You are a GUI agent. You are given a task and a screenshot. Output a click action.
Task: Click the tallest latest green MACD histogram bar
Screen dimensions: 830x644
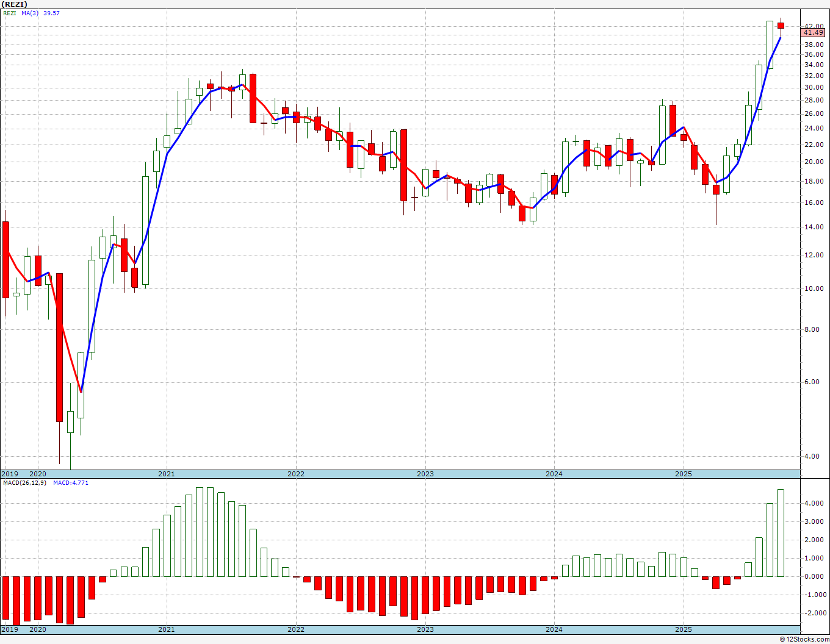pos(781,533)
